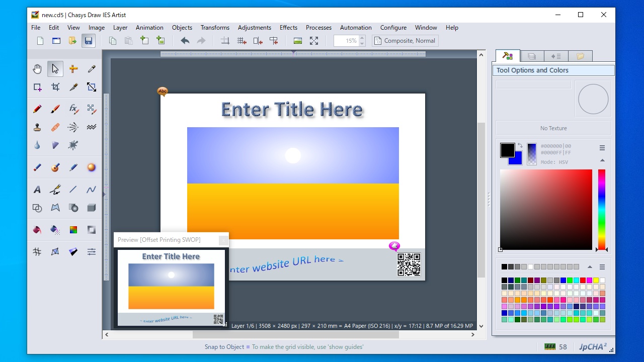Click the JpCHA² status bar label
Image resolution: width=644 pixels, height=362 pixels.
(x=592, y=347)
